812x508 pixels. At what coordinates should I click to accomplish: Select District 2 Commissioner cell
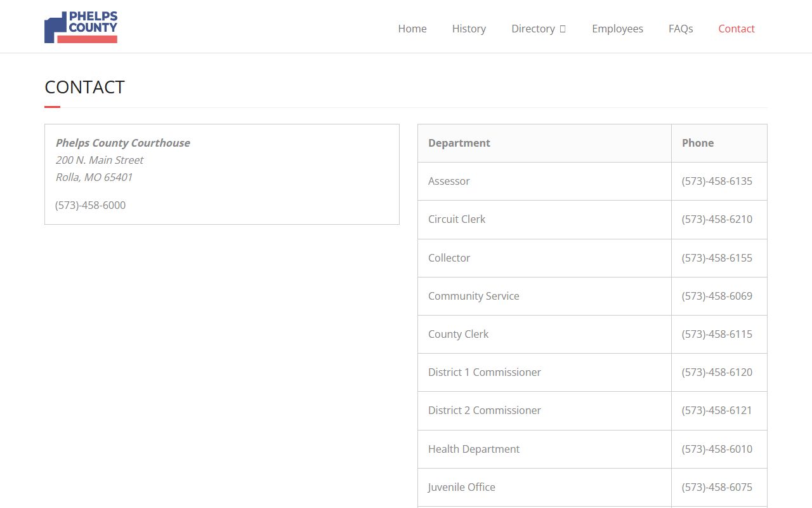[544, 410]
